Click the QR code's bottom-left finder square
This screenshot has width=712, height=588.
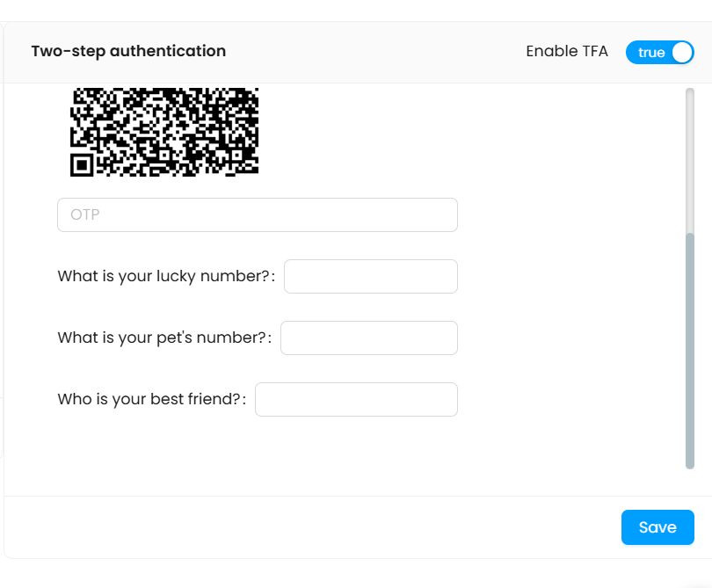click(x=82, y=164)
